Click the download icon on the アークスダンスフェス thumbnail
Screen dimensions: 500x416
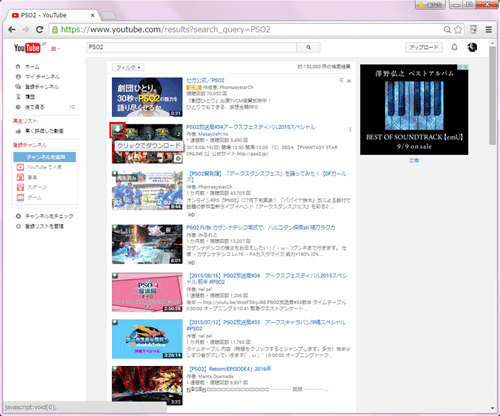point(115,174)
